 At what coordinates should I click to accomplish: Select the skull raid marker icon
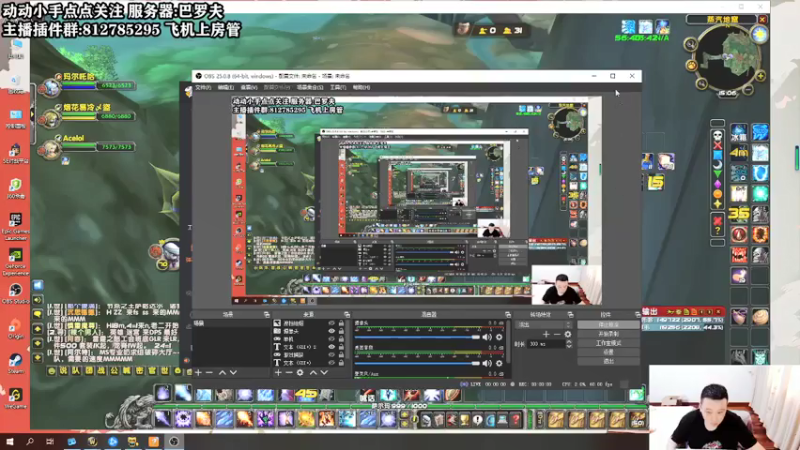tap(717, 135)
